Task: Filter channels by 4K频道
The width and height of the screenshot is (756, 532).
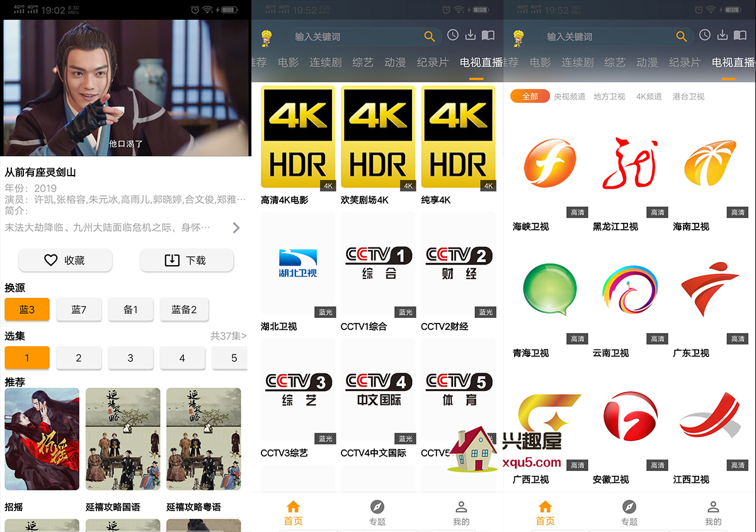Action: point(649,96)
